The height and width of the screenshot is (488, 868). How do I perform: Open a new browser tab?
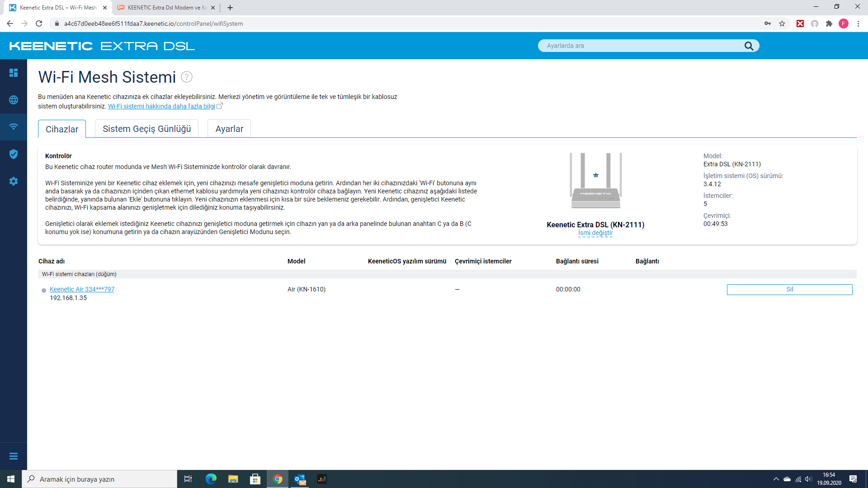(x=230, y=8)
